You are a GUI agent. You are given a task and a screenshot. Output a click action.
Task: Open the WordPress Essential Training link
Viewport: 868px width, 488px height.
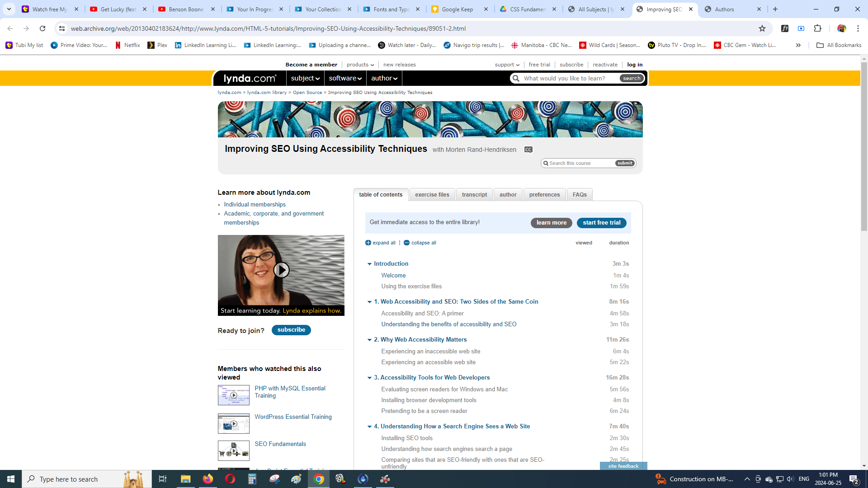293,417
